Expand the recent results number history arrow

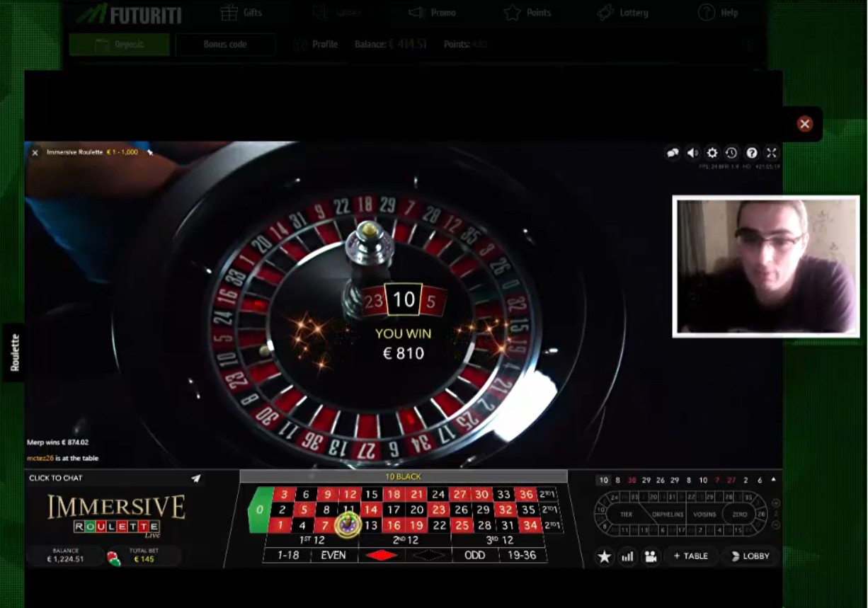(x=773, y=479)
